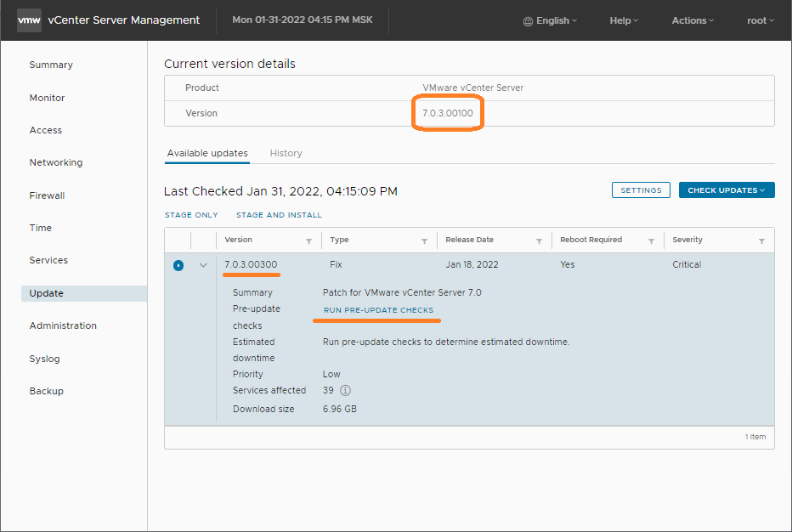Screen dimensions: 792x532
Task: Click vCenter Server Management title
Action: pos(124,20)
